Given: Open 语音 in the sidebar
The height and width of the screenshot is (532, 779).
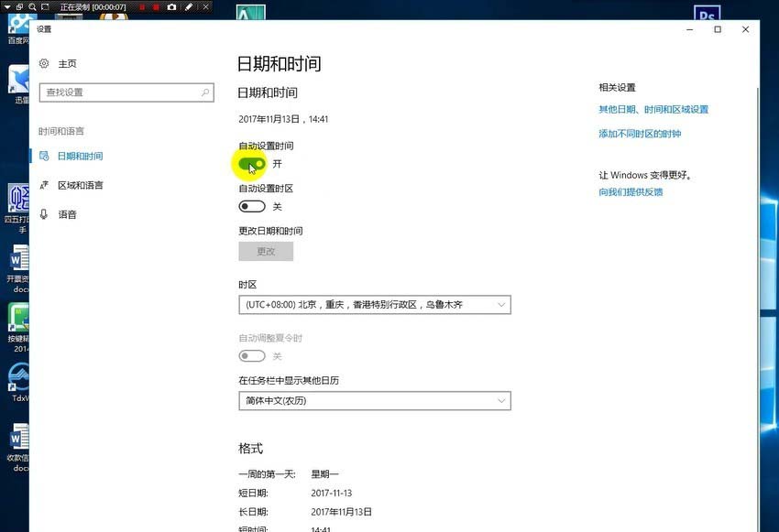Looking at the screenshot, I should pos(67,214).
